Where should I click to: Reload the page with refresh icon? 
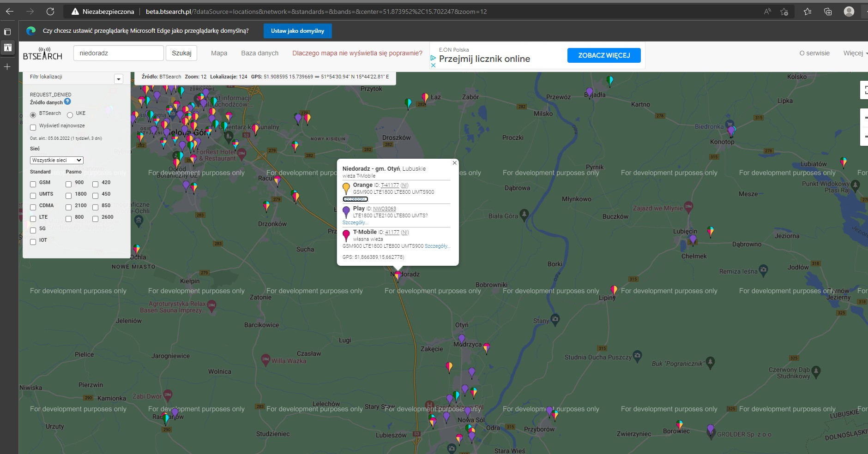click(50, 12)
